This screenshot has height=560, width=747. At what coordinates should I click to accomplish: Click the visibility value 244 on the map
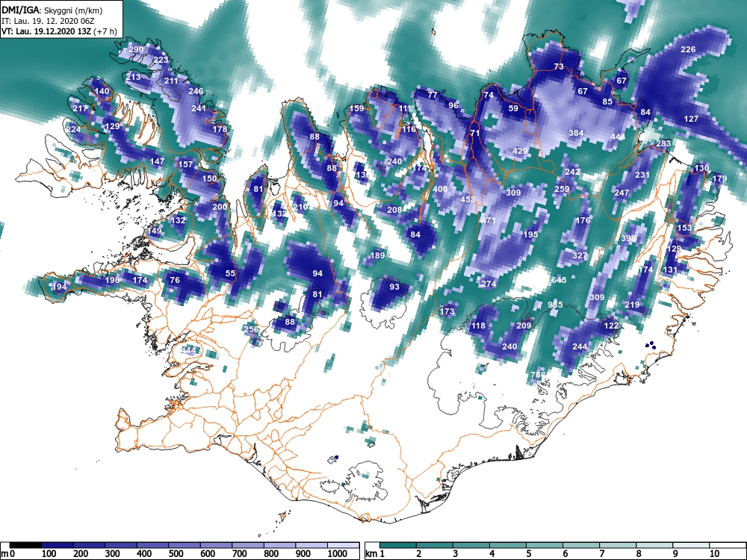pyautogui.click(x=580, y=346)
